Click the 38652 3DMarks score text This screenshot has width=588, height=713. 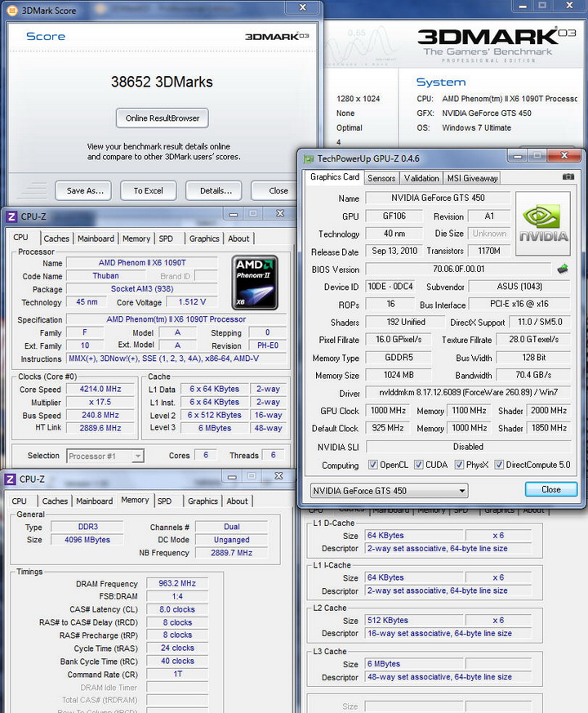(162, 82)
